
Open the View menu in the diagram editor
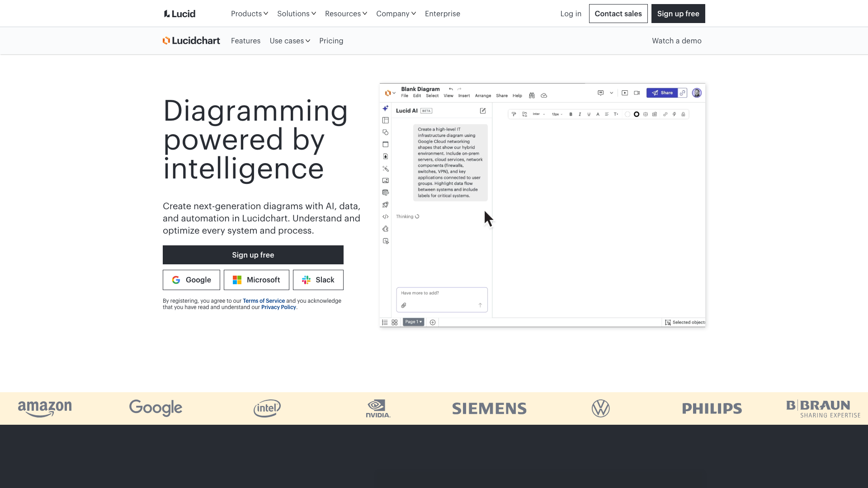(448, 96)
